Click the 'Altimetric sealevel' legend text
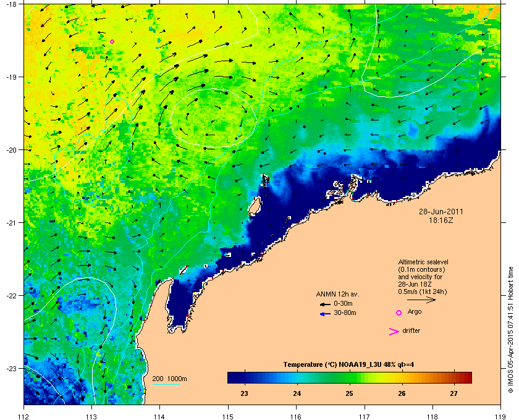Viewport: 519px width, 420px height. (423, 262)
